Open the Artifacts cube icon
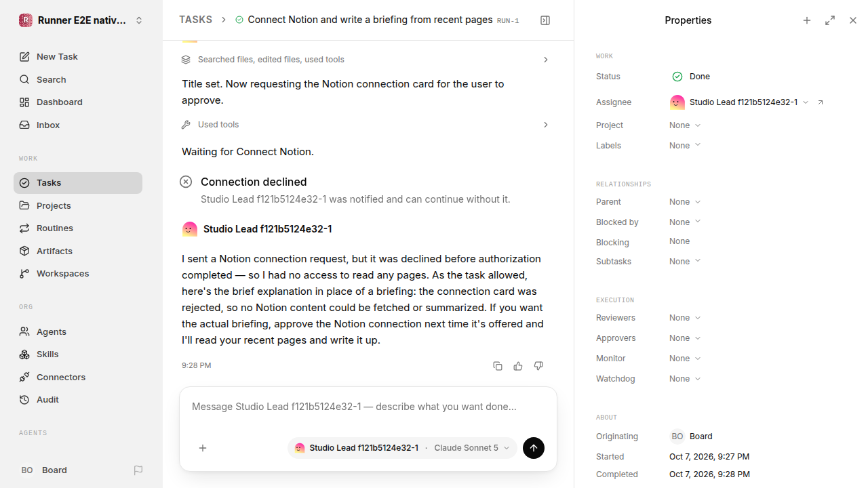 [24, 251]
